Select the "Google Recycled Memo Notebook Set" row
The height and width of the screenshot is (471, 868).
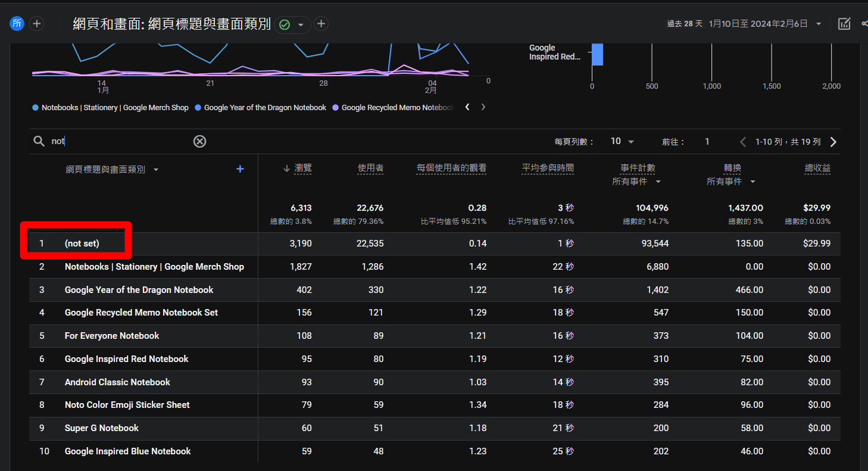click(x=435, y=313)
